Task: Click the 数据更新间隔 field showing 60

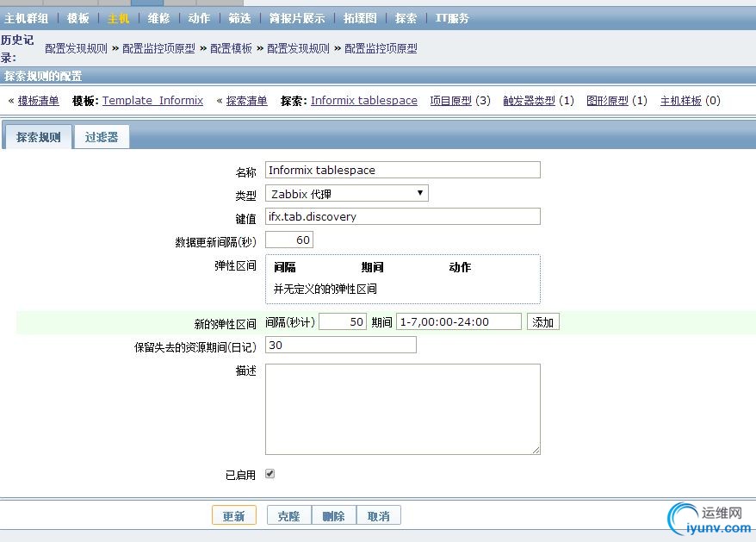Action: tap(289, 240)
